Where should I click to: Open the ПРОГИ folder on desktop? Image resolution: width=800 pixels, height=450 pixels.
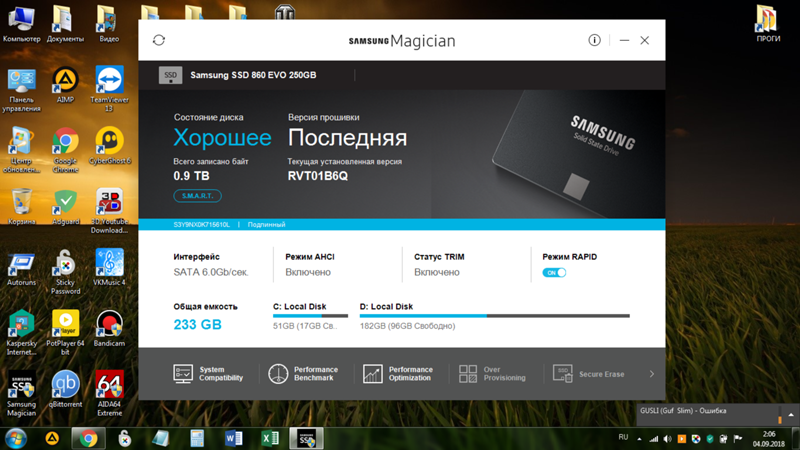(768, 24)
